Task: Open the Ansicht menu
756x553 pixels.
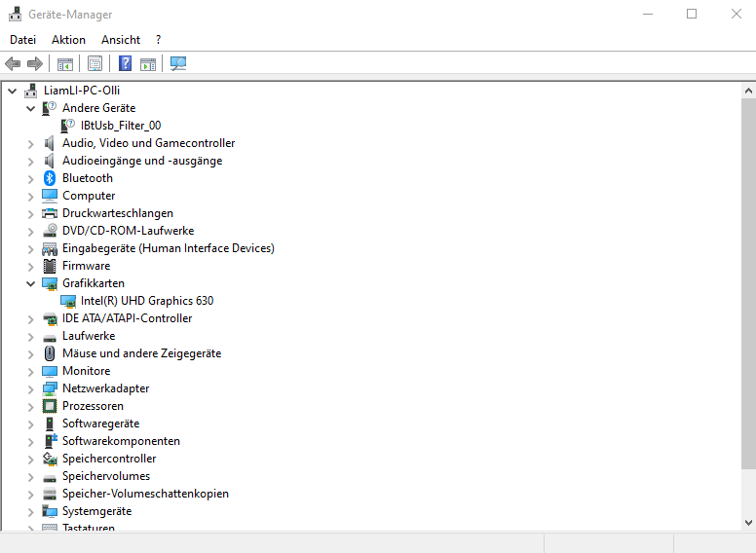Action: 121,40
